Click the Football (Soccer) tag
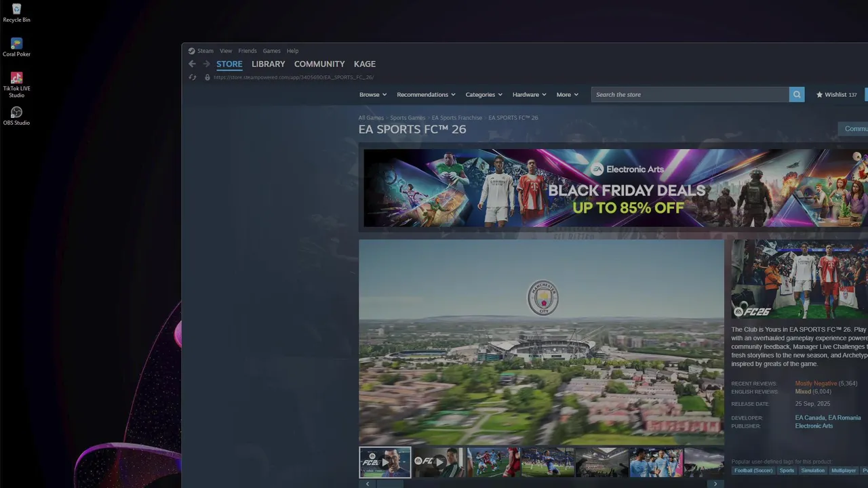Viewport: 868px width, 488px height. 753,470
